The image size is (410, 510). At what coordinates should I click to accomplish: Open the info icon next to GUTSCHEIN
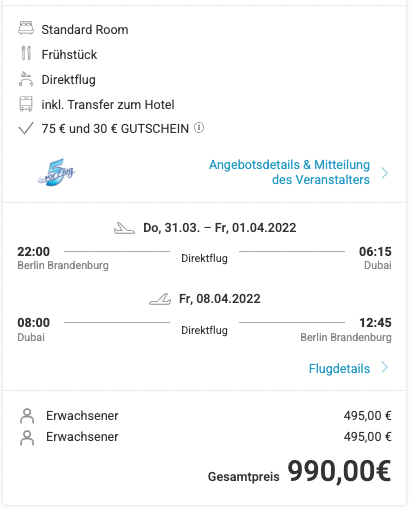pos(199,128)
